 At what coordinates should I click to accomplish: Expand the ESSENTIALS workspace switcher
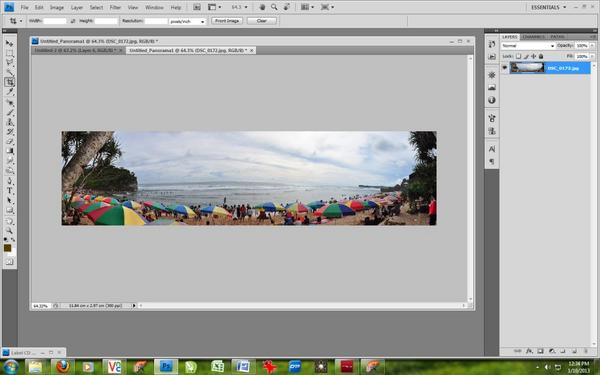(x=548, y=7)
